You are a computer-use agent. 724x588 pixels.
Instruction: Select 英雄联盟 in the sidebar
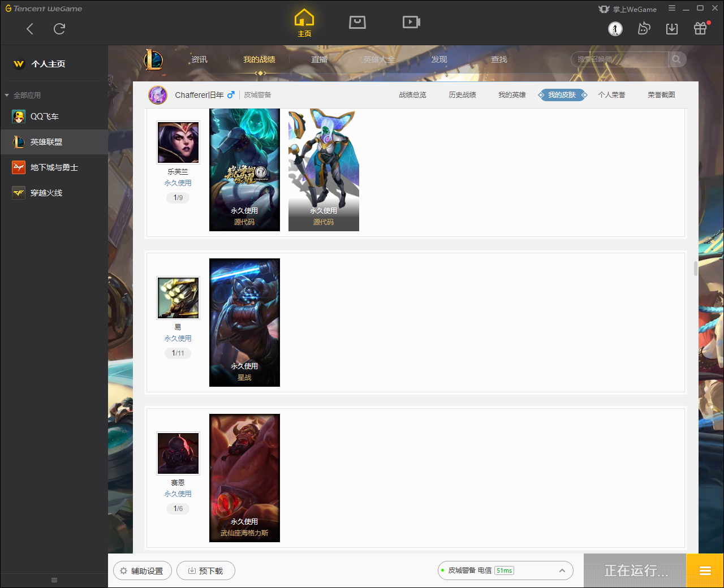pyautogui.click(x=54, y=142)
